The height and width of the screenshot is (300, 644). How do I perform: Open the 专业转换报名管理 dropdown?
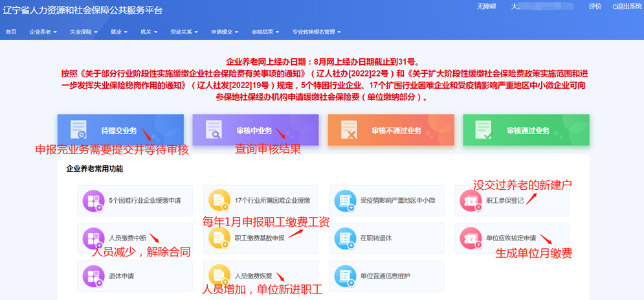point(316,32)
